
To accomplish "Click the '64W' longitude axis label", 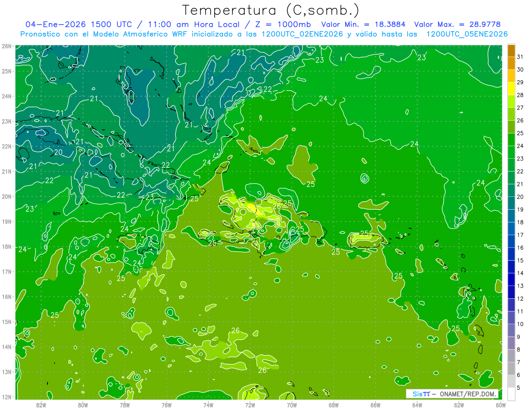I will tap(417, 405).
